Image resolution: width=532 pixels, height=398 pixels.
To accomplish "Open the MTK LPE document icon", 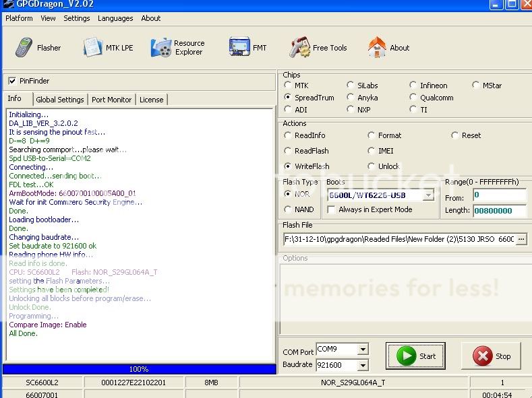I will click(x=92, y=47).
